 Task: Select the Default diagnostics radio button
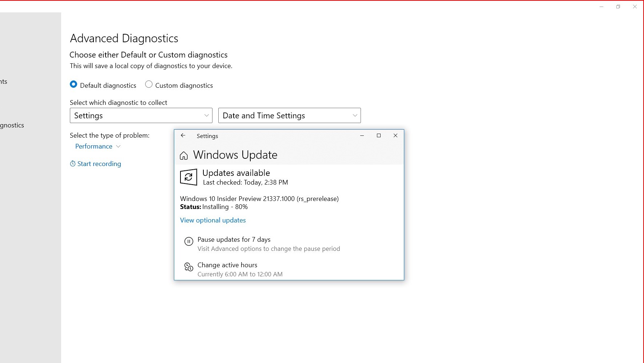(x=73, y=84)
